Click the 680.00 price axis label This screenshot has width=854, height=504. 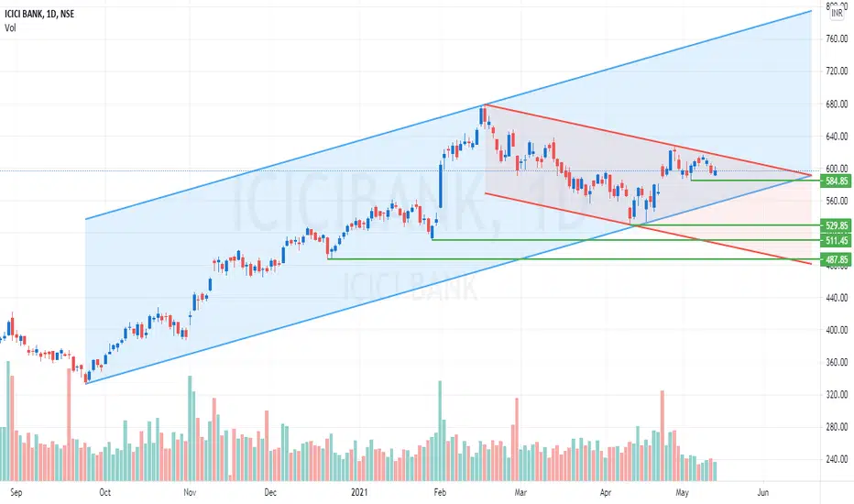click(x=837, y=104)
